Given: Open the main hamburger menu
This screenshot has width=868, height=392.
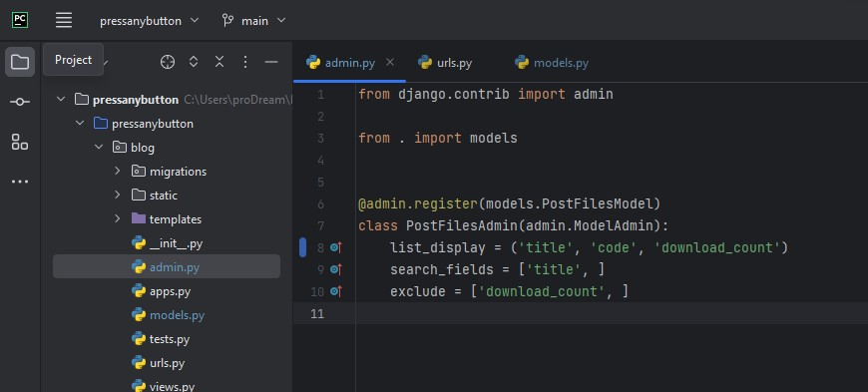Looking at the screenshot, I should point(64,21).
